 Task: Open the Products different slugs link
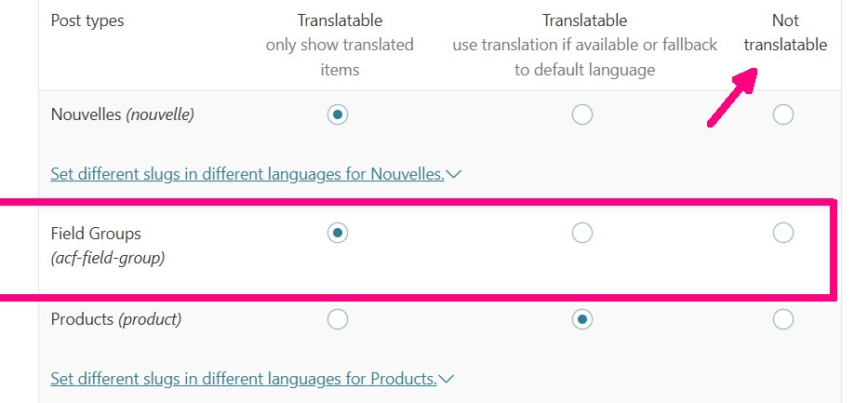click(x=243, y=379)
